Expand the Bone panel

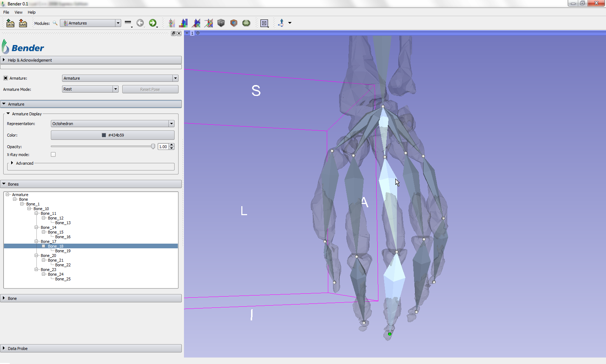[x=12, y=298]
